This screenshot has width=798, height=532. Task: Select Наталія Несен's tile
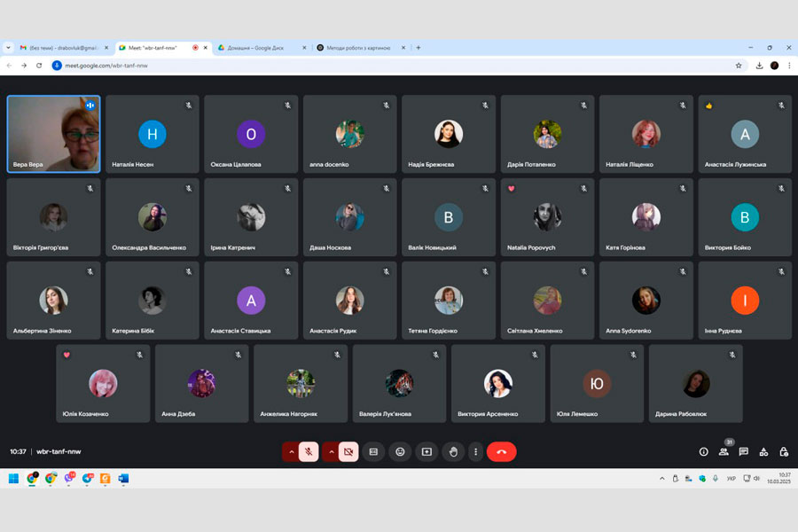pyautogui.click(x=153, y=134)
